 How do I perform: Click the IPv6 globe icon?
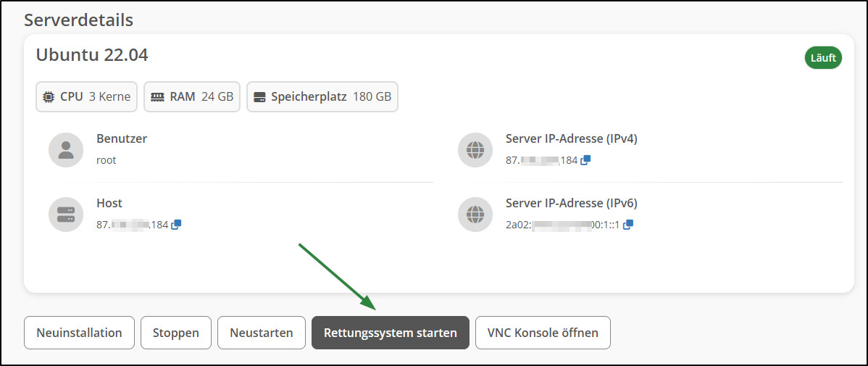coord(475,215)
